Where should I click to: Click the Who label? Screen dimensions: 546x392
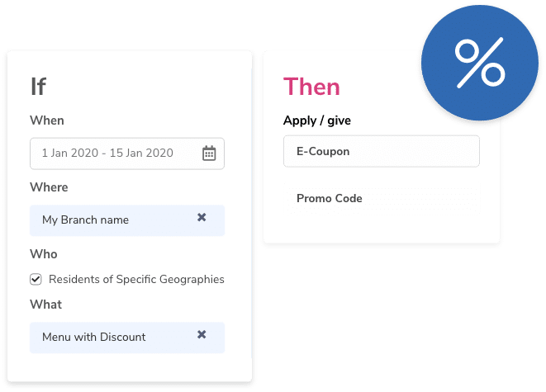tap(44, 254)
